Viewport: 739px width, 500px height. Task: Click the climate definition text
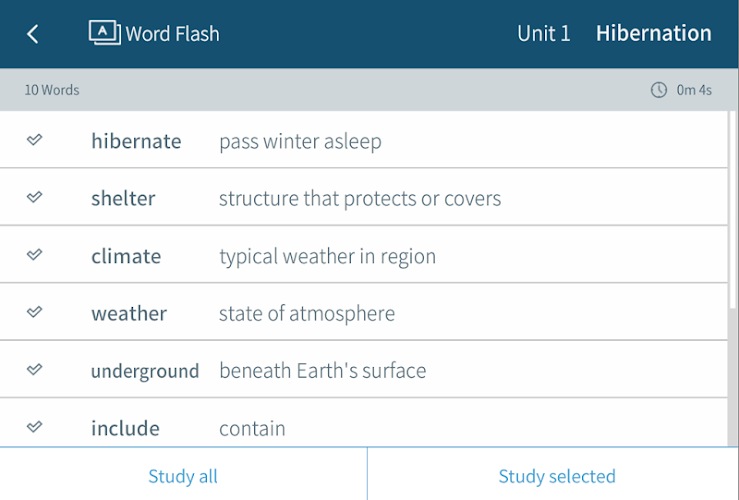click(327, 256)
